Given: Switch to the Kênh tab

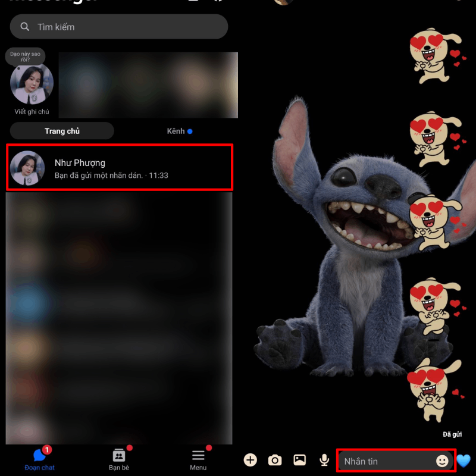Looking at the screenshot, I should [176, 131].
